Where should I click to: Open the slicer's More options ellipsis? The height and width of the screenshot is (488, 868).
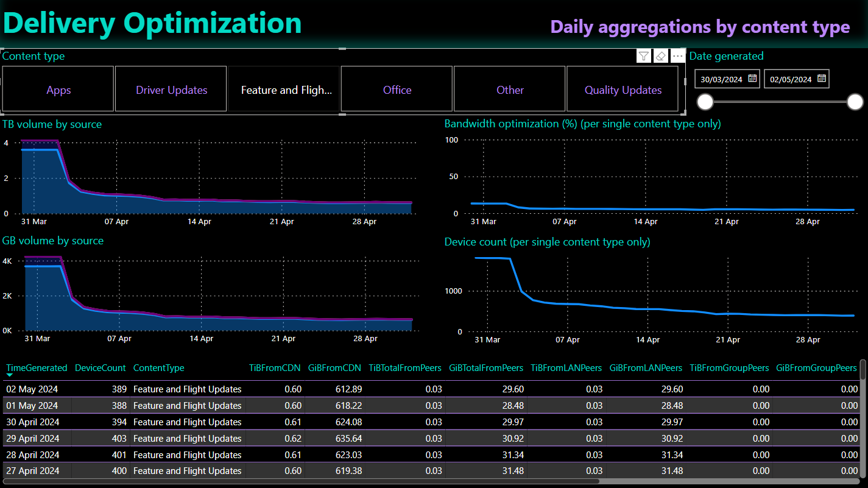[x=677, y=56]
